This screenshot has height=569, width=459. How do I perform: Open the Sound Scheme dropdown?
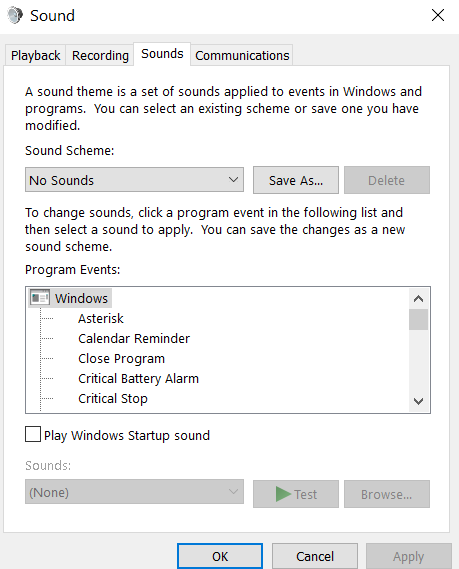pyautogui.click(x=134, y=180)
